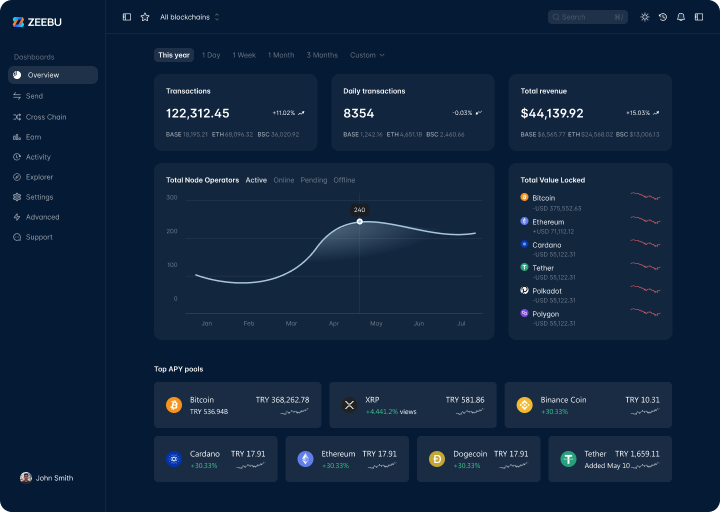Favorite this page with the star icon
The width and height of the screenshot is (720, 512).
pos(145,17)
